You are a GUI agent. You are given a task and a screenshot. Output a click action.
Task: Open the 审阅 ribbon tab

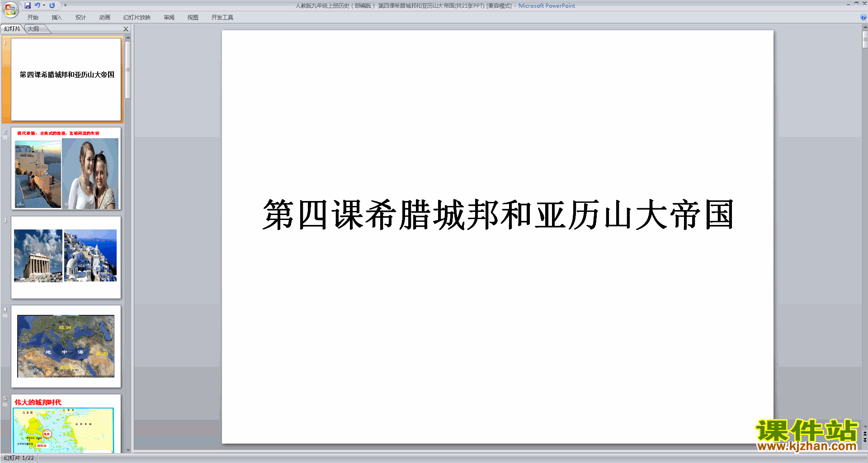169,18
